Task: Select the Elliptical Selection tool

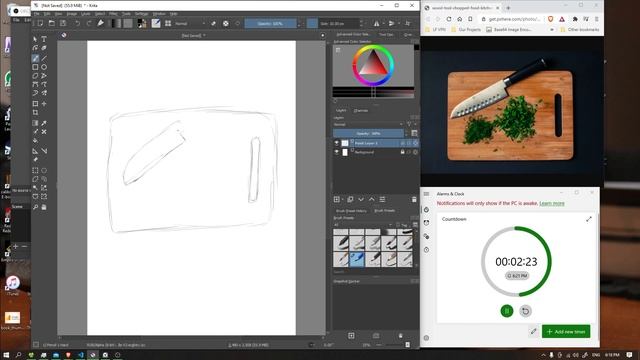Action: point(44,170)
